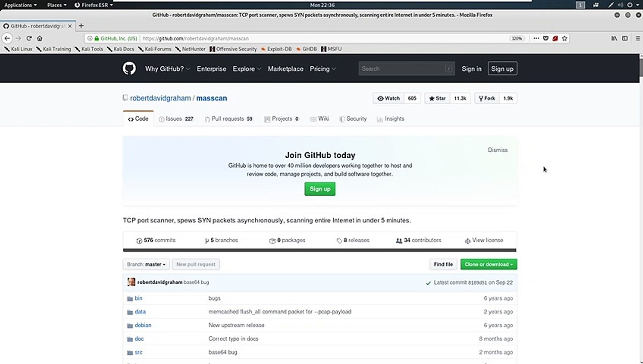The height and width of the screenshot is (364, 643).
Task: Click the volume icon in system panel
Action: coord(620,5)
